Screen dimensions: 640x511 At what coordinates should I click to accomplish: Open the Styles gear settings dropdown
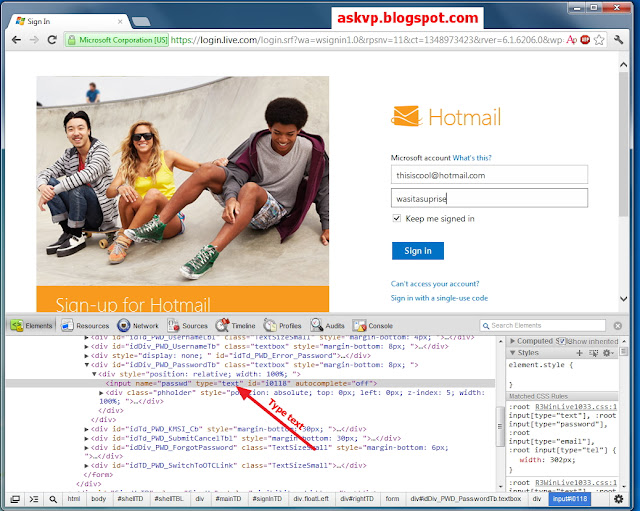coord(608,353)
